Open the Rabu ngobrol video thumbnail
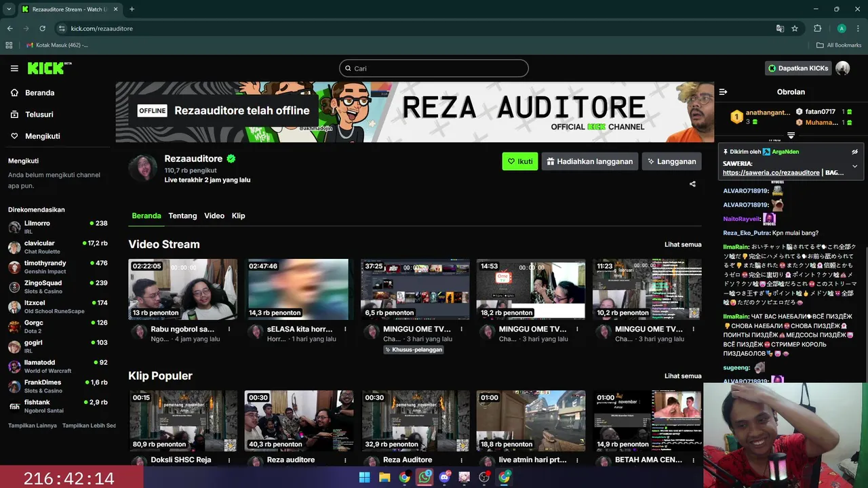The width and height of the screenshot is (868, 488). pyautogui.click(x=182, y=289)
